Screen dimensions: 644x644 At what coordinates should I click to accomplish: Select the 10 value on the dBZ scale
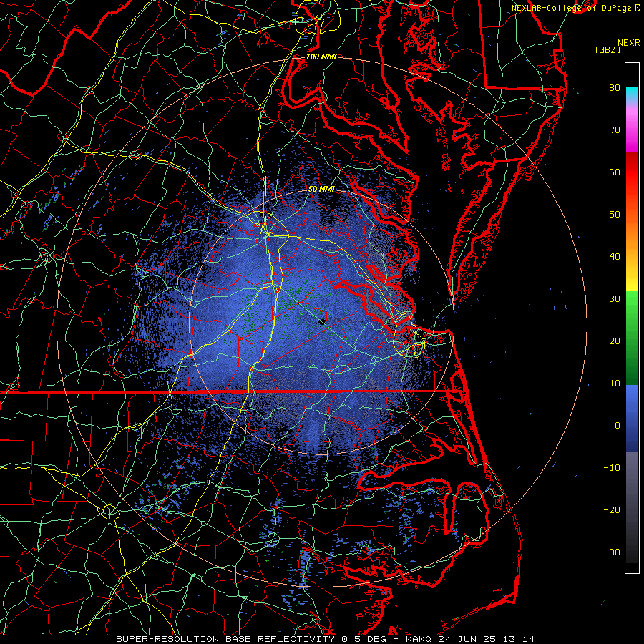tap(615, 384)
